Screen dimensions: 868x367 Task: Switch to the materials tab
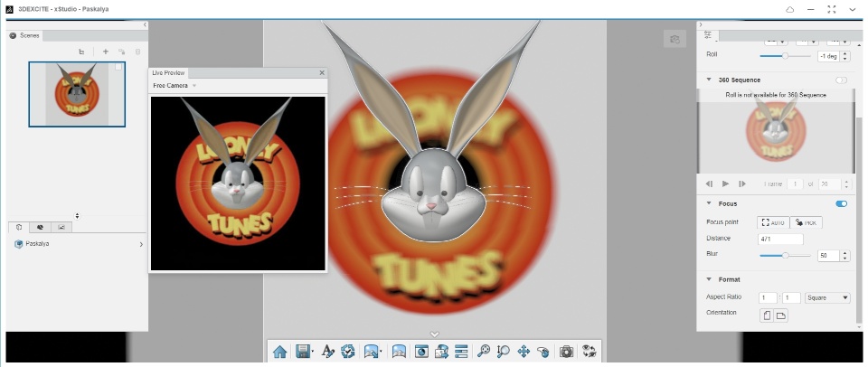[x=40, y=227]
